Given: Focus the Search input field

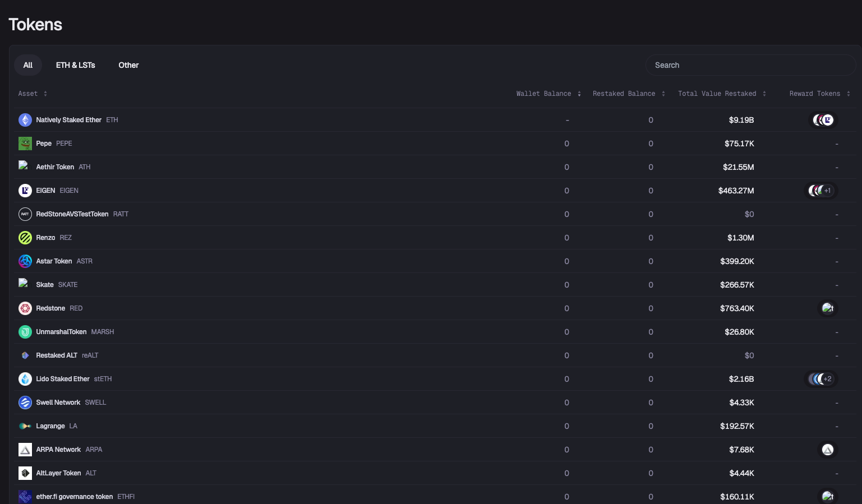Looking at the screenshot, I should pyautogui.click(x=750, y=65).
